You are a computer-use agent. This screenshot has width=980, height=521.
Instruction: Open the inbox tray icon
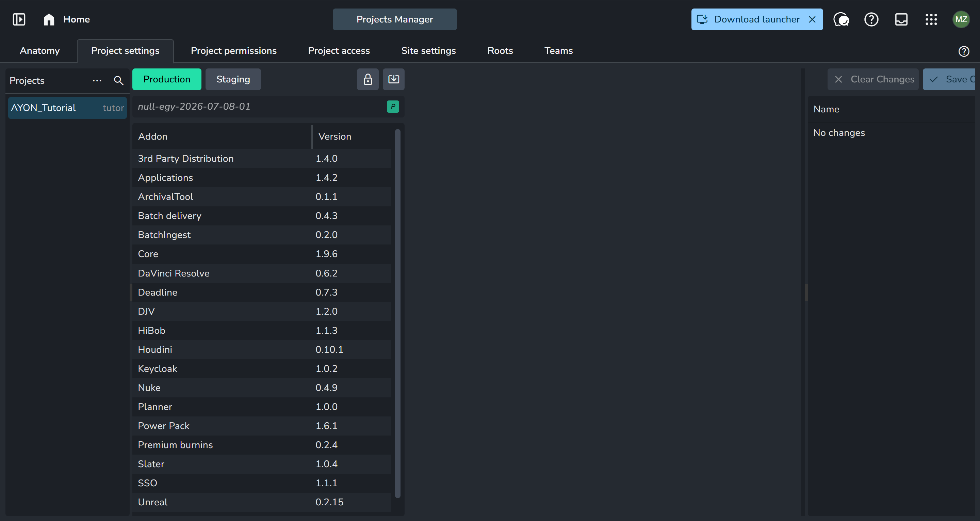point(901,19)
